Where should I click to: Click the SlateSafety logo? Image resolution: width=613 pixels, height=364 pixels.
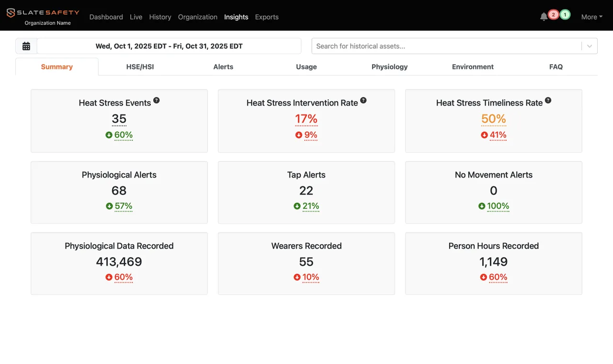pyautogui.click(x=43, y=12)
